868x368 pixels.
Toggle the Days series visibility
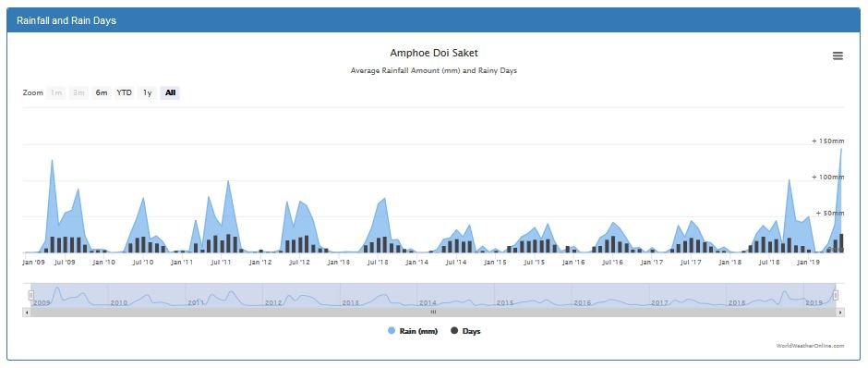pos(465,331)
